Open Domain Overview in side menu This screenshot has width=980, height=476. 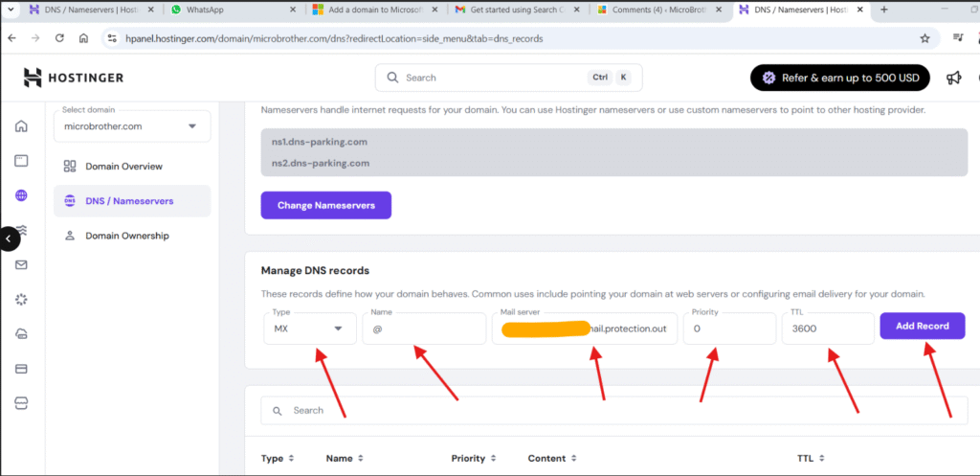tap(123, 167)
